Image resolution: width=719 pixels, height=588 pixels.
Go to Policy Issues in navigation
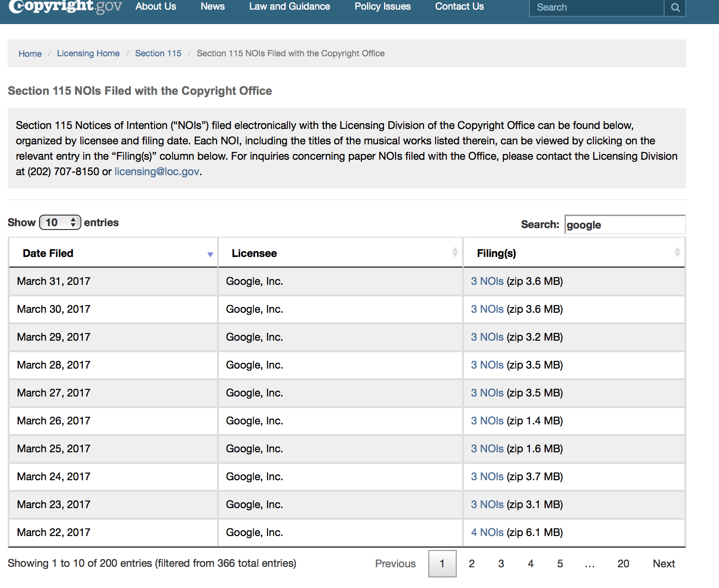pos(382,7)
